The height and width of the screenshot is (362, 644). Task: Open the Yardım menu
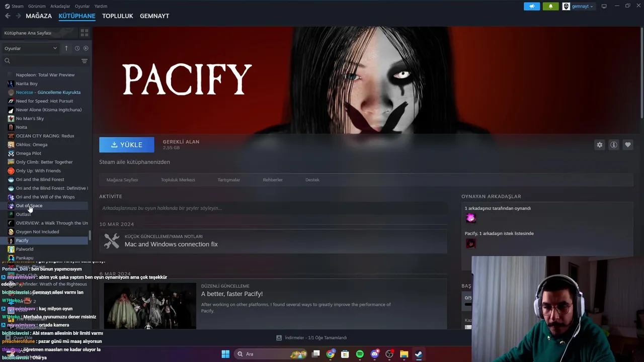pyautogui.click(x=101, y=6)
